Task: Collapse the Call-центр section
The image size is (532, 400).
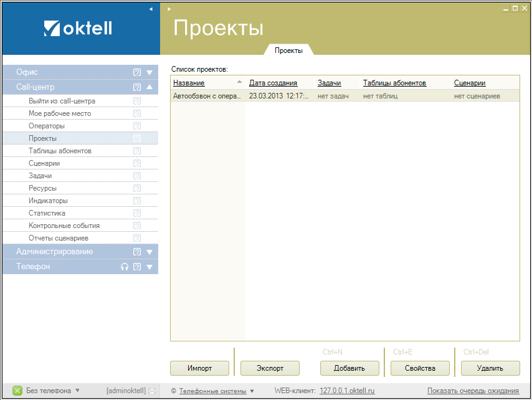Action: [x=150, y=87]
